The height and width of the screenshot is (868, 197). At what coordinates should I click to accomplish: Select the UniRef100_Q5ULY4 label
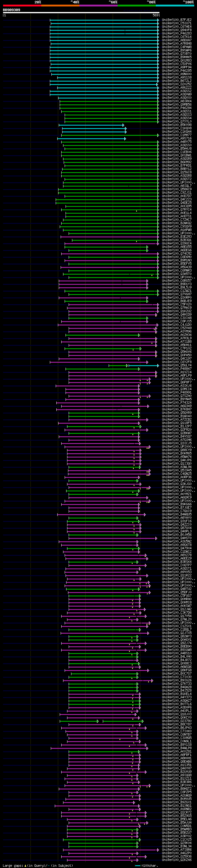pos(177,365)
